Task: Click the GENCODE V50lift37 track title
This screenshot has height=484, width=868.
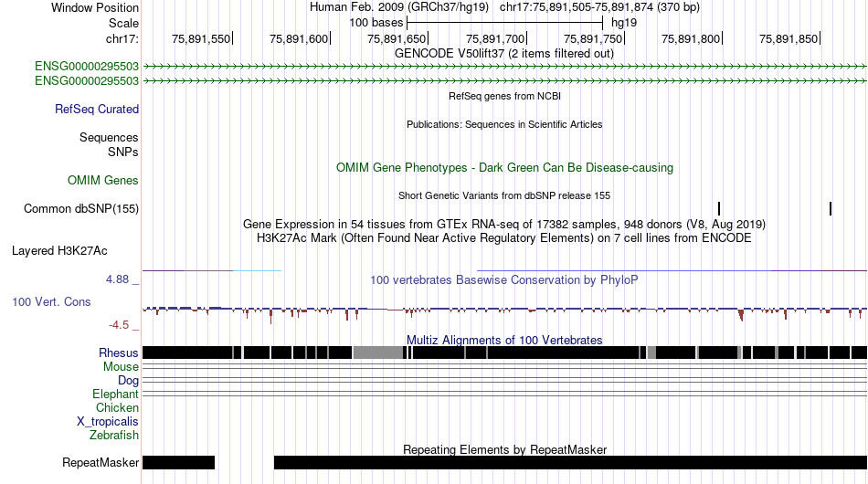Action: pos(504,54)
